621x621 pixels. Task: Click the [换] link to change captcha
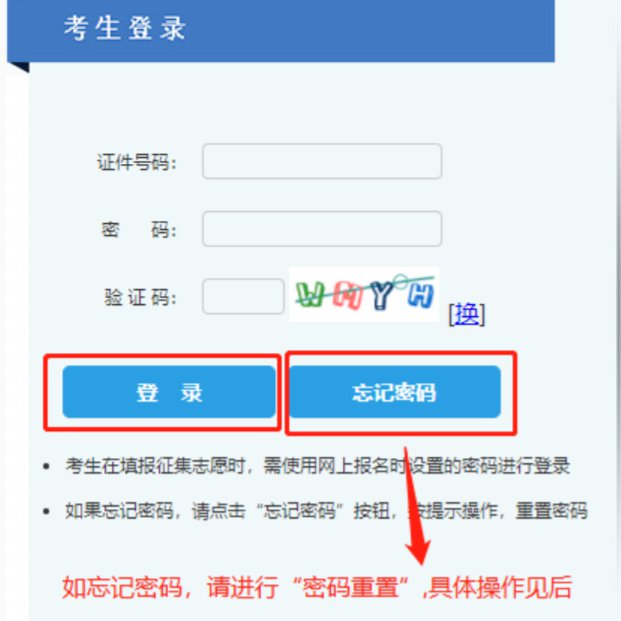point(467,314)
